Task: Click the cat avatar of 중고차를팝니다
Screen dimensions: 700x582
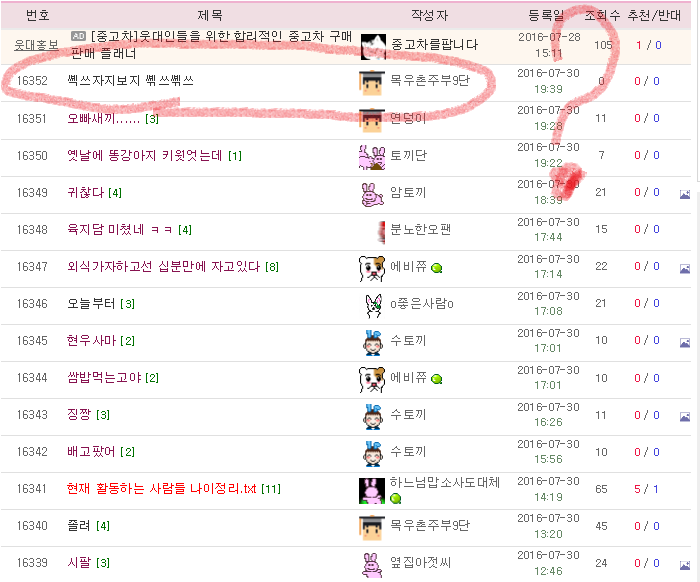Action: (x=373, y=47)
